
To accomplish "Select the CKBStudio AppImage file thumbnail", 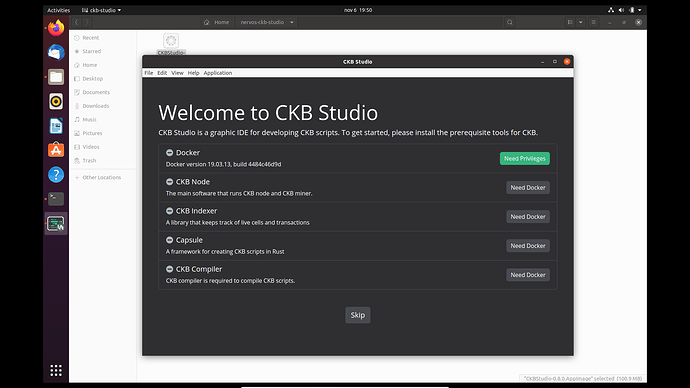I will point(171,40).
